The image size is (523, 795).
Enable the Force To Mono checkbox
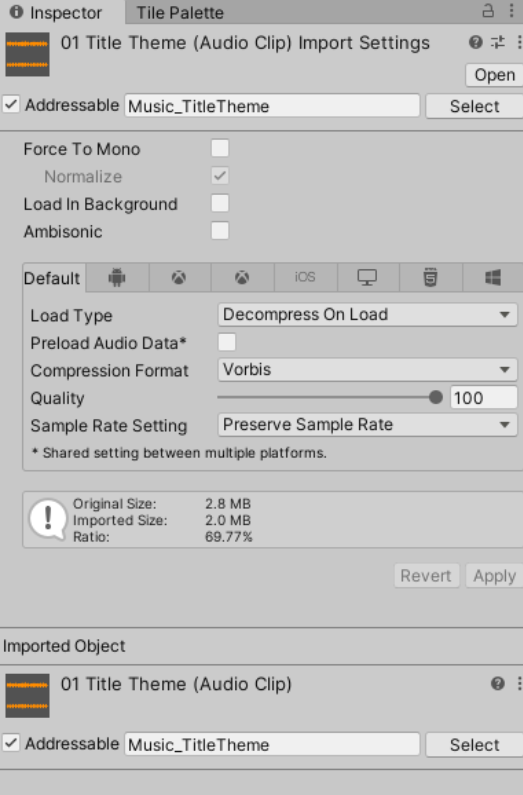220,149
